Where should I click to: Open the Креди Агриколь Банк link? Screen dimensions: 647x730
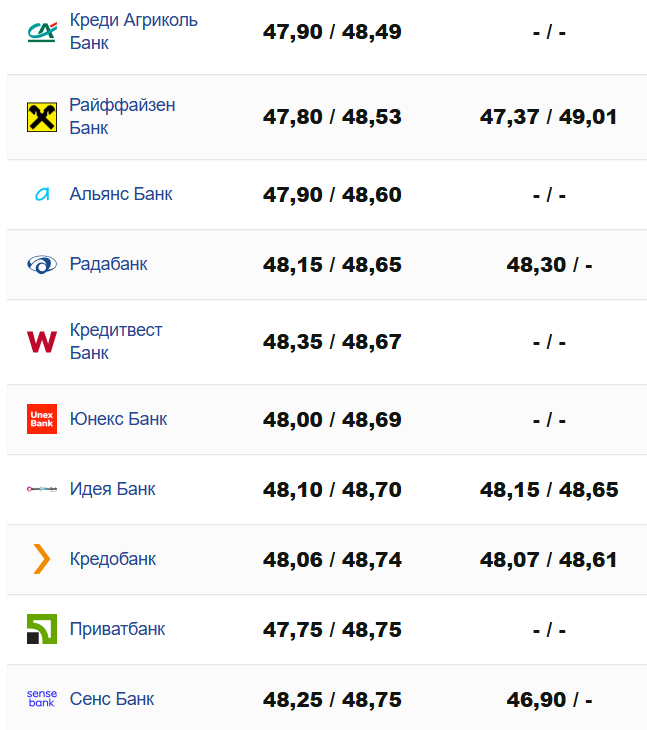[x=133, y=32]
